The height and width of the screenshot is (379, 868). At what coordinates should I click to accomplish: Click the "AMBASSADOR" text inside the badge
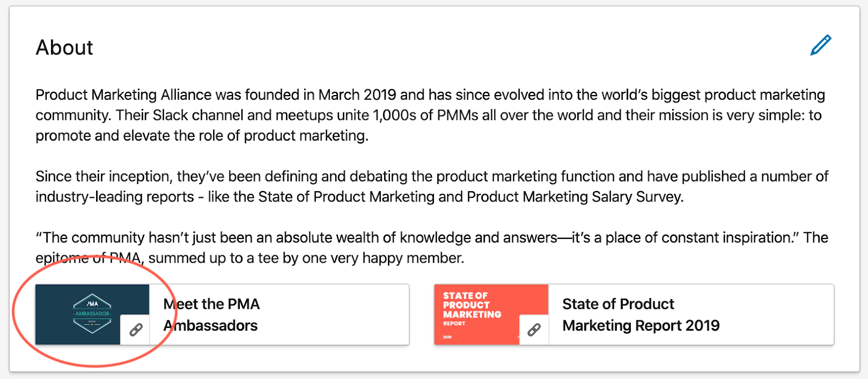(92, 314)
